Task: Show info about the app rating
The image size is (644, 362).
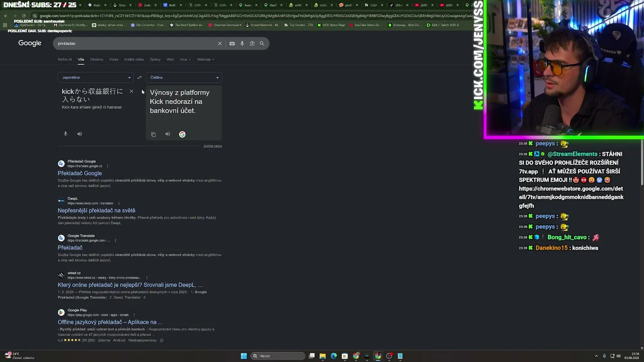Action: point(162,340)
